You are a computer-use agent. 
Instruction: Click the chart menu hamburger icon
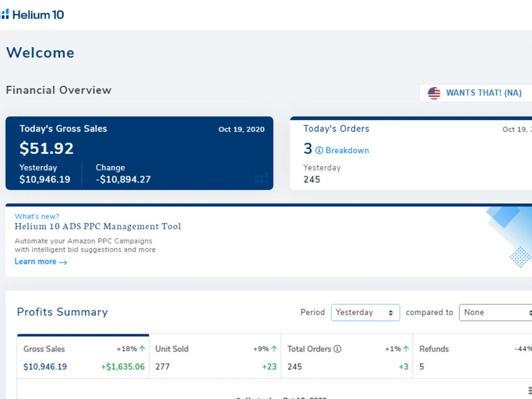pos(530,390)
